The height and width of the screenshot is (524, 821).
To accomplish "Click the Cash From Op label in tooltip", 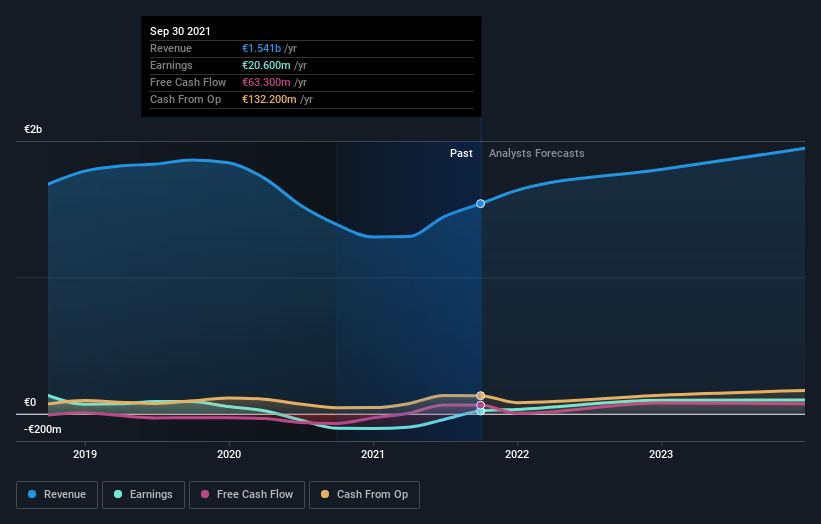I will [x=185, y=99].
